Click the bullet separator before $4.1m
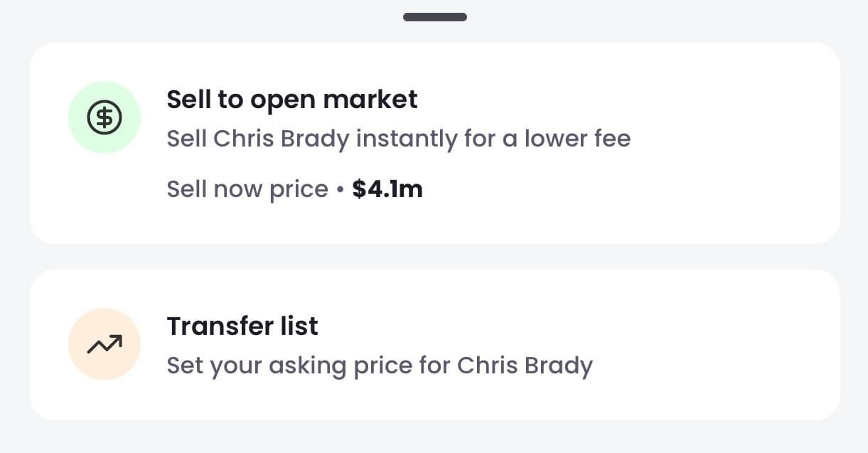 click(340, 190)
